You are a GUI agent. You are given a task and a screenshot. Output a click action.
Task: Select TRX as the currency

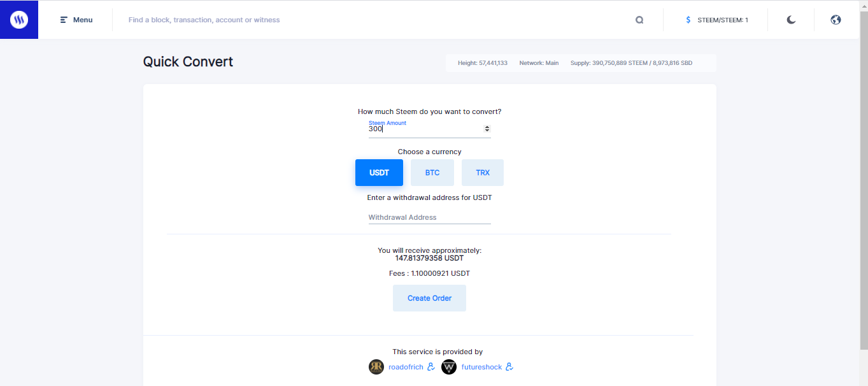click(483, 173)
